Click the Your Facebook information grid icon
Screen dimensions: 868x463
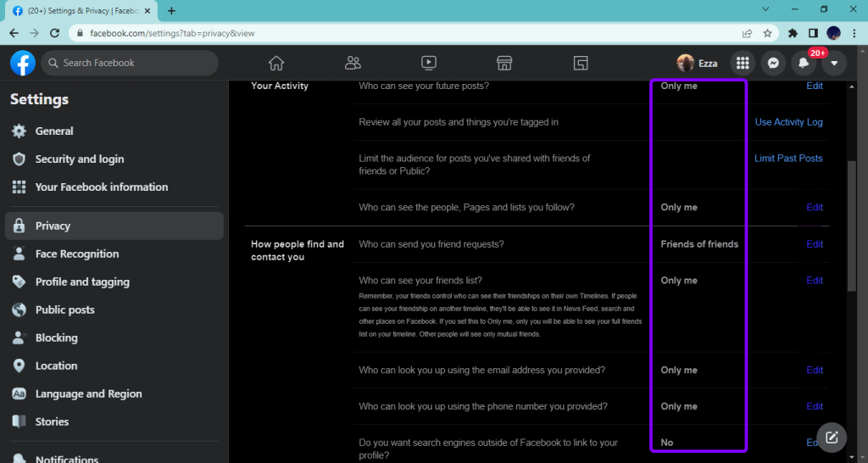[x=19, y=187]
